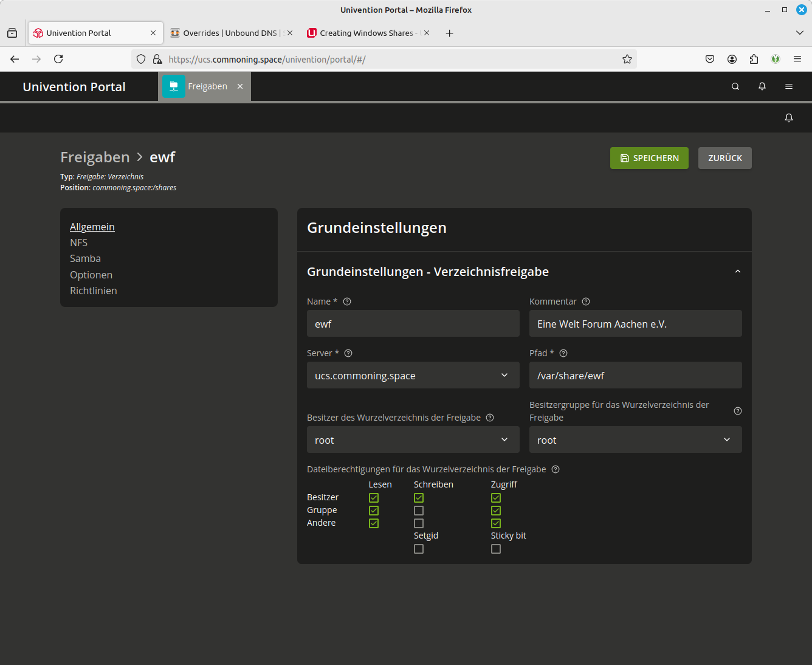Toggle Gruppe Lesen permission
Image resolution: width=812 pixels, height=665 pixels.
[374, 511]
